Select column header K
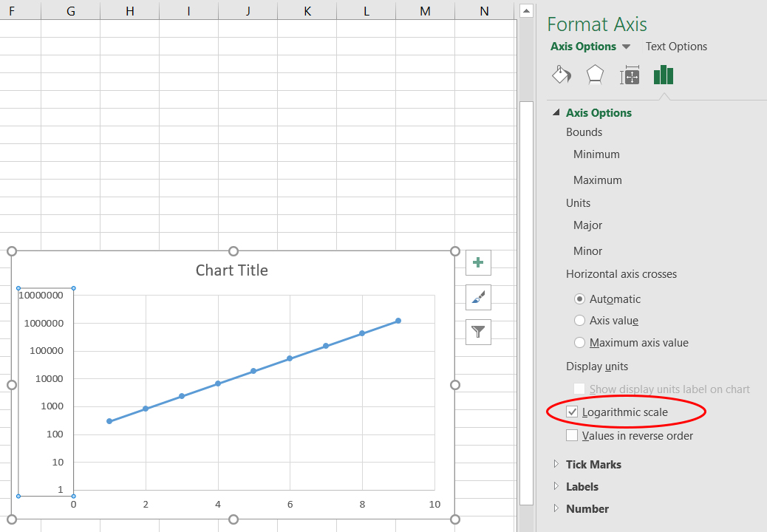Image resolution: width=767 pixels, height=532 pixels. [307, 11]
